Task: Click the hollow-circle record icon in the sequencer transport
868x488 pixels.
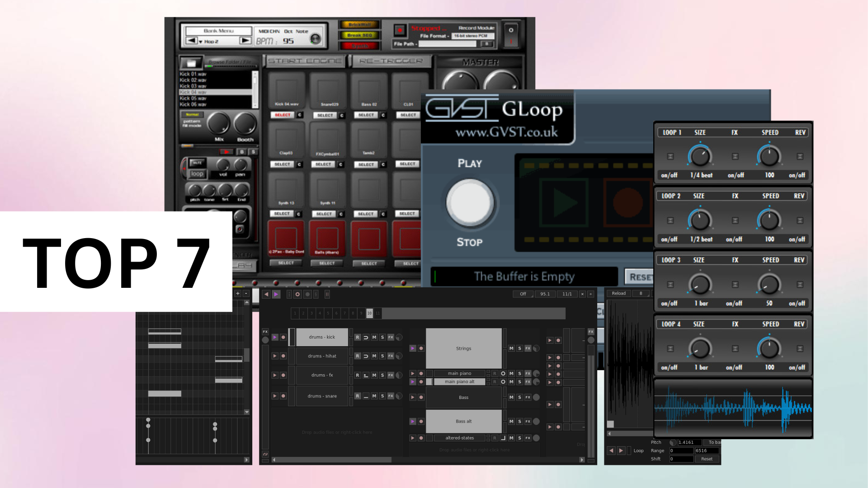Action: 297,294
